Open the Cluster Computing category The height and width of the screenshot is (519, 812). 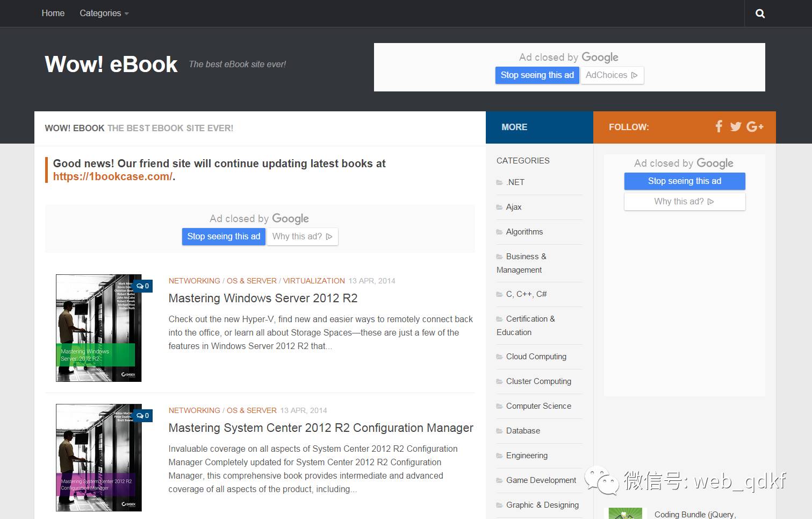538,381
